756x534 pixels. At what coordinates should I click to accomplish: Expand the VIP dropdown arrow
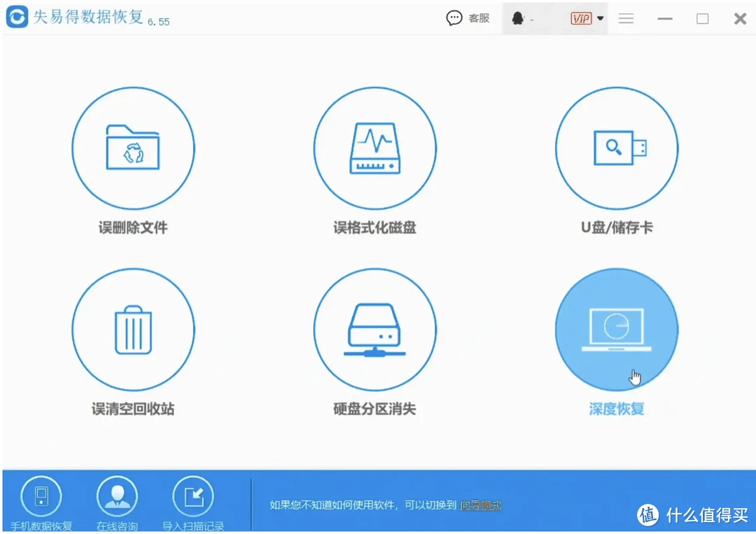coord(601,18)
